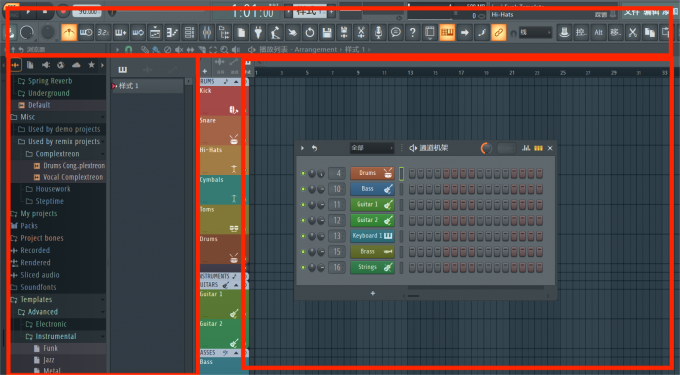Screen dimensions: 680x375
Task: Click the yellow step sequencer view icon
Action: tap(538, 148)
